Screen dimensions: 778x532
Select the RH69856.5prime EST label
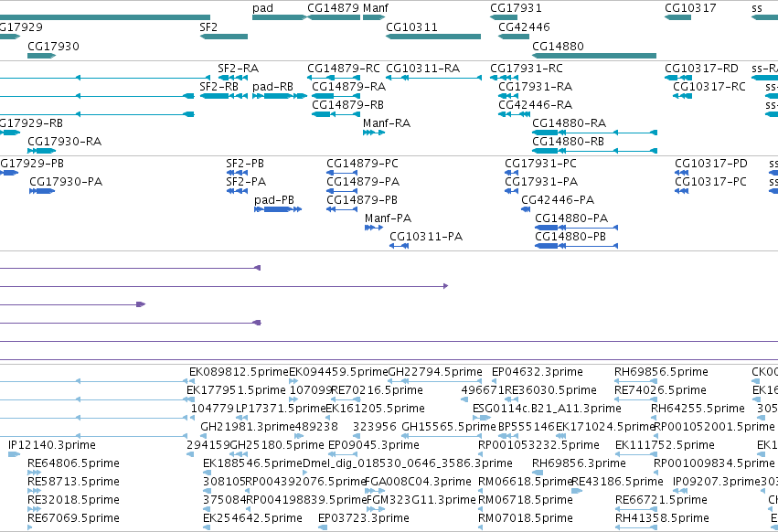[661, 372]
